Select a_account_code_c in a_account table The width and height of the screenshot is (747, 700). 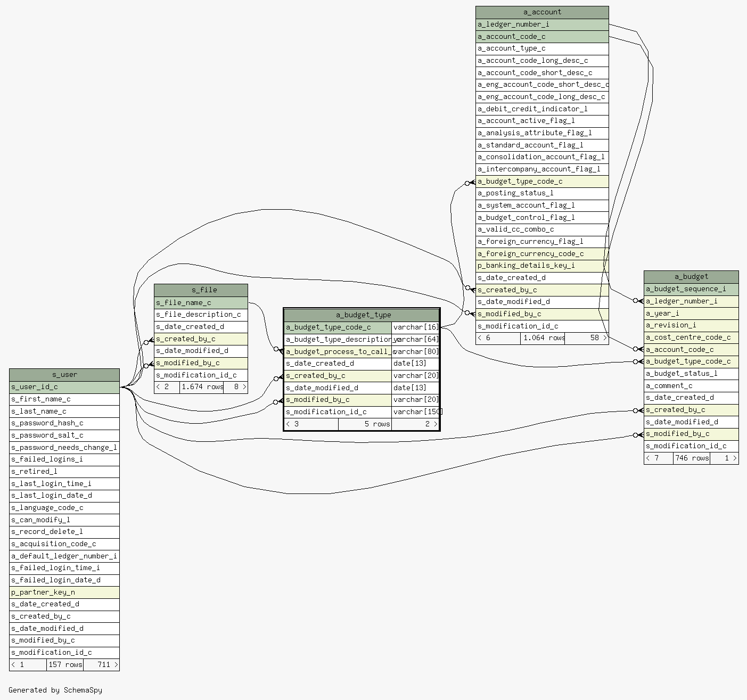(x=542, y=37)
